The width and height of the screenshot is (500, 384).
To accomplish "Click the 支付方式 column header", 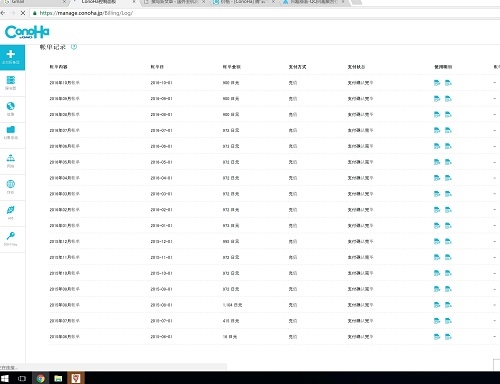I will pos(297,67).
